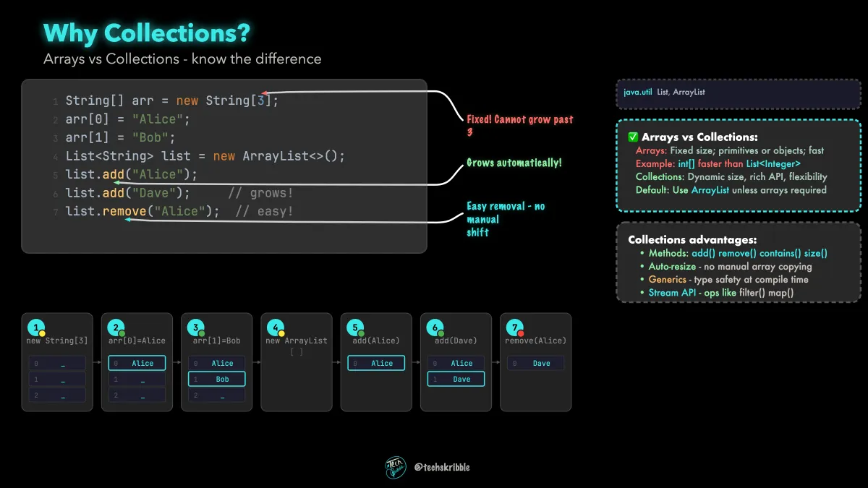This screenshot has height=488, width=868.
Task: Select the "// grows!" code comment
Action: (x=261, y=193)
